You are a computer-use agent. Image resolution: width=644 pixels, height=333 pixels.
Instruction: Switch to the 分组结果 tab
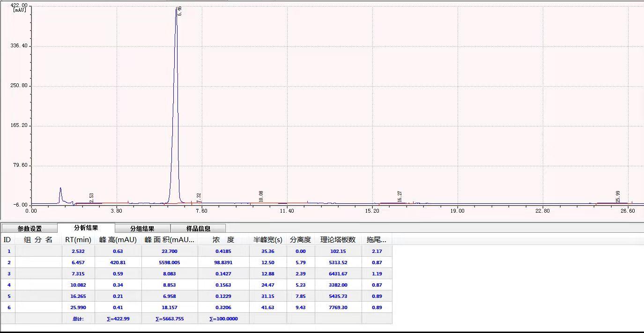(142, 229)
